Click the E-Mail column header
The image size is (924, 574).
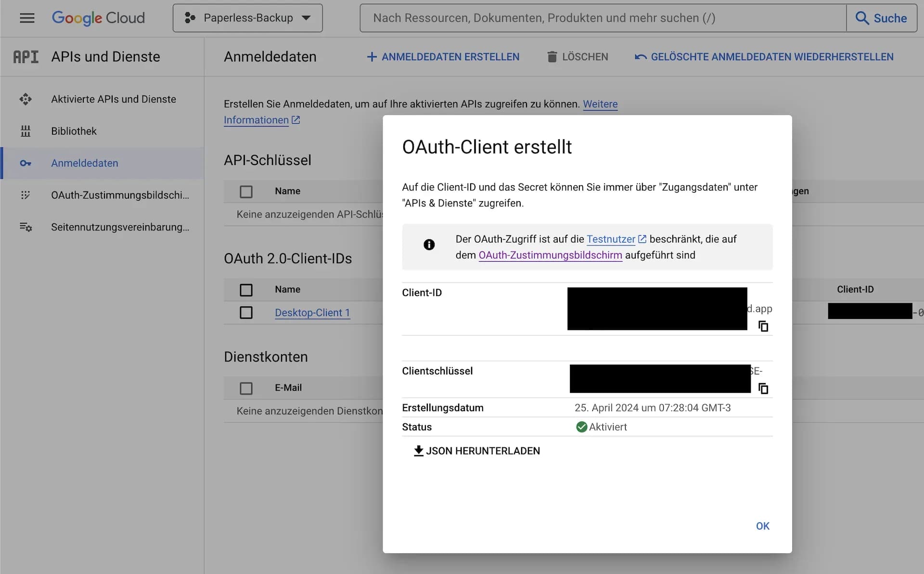tap(288, 387)
